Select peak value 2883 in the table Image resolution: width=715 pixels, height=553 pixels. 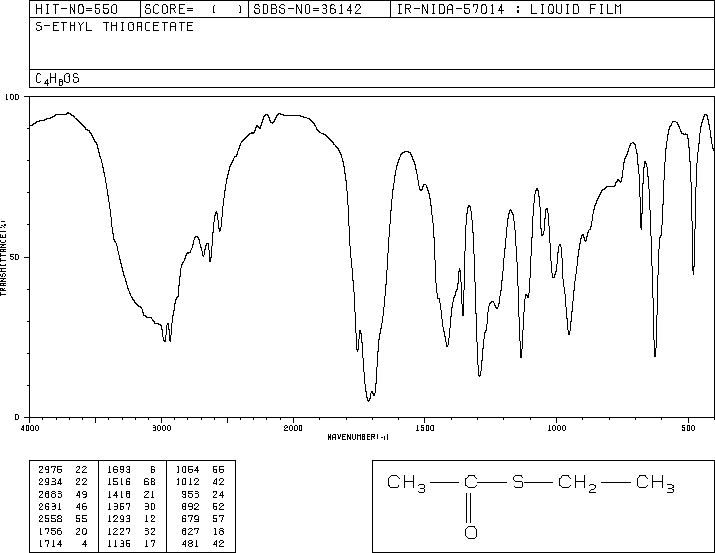50,494
